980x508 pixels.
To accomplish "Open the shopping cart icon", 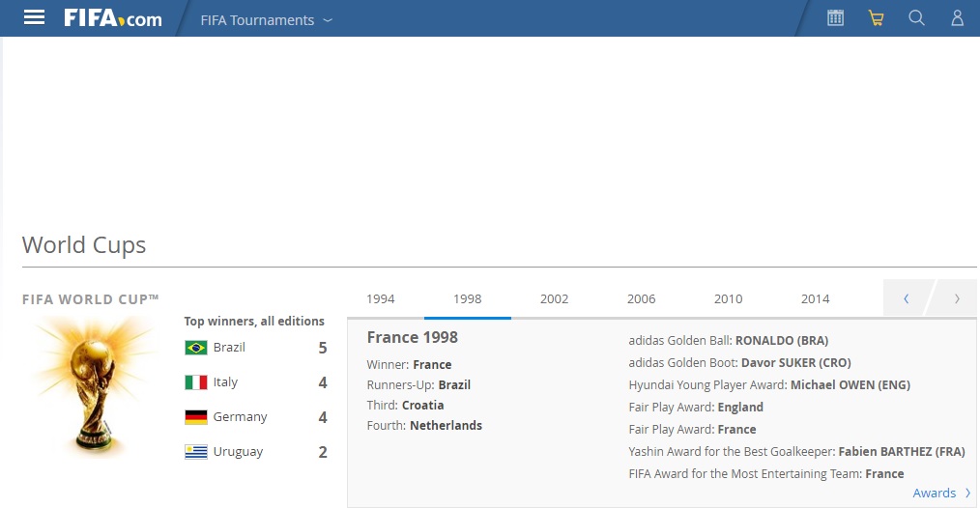I will (x=877, y=18).
